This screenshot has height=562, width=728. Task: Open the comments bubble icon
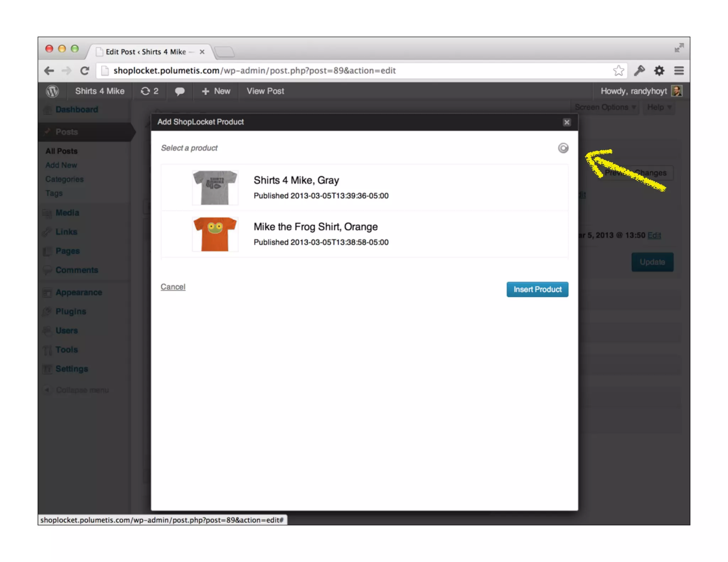[180, 91]
